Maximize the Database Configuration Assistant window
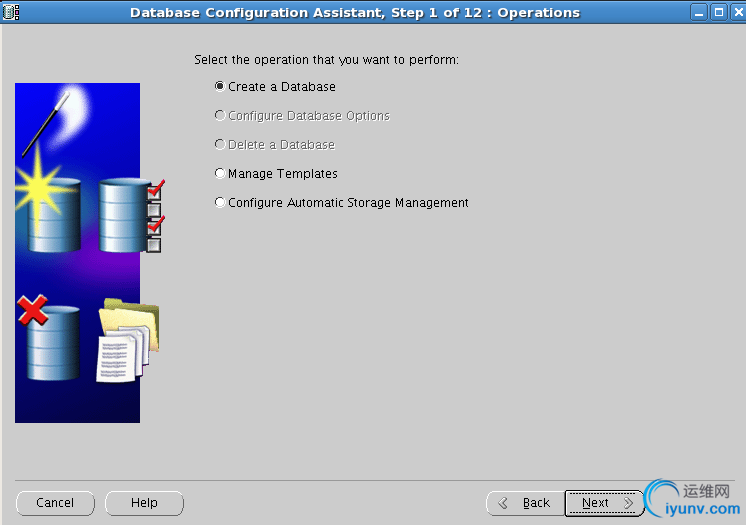Viewport: 746px width, 525px height. tap(719, 12)
